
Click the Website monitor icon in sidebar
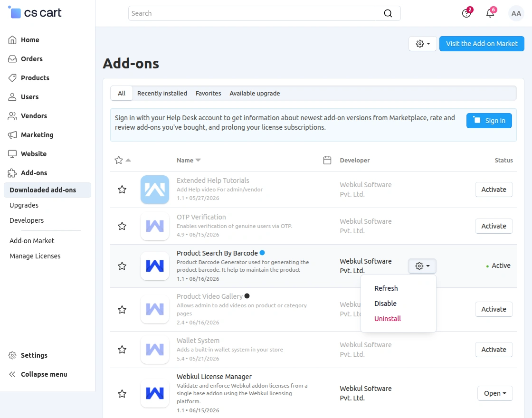click(x=12, y=154)
